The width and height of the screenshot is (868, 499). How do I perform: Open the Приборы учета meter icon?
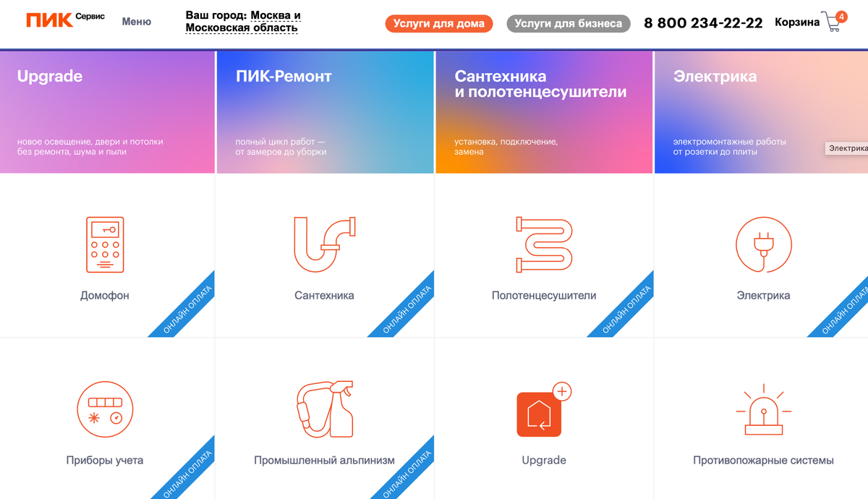[x=105, y=409]
